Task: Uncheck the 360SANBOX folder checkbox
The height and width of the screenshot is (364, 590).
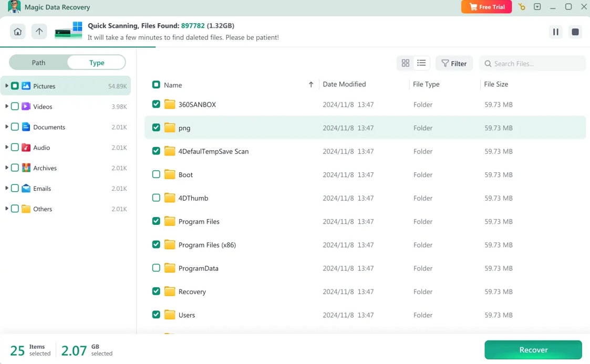Action: (x=156, y=105)
